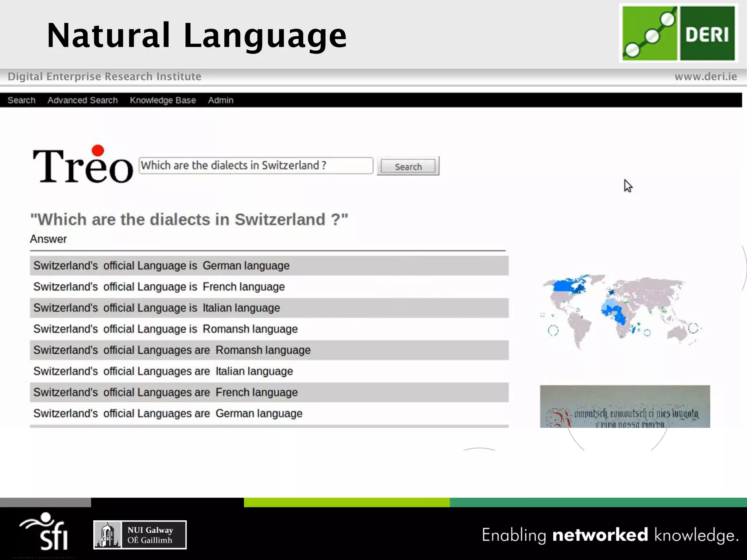Select the official Language is Italian row
747x560 pixels.
pos(269,308)
